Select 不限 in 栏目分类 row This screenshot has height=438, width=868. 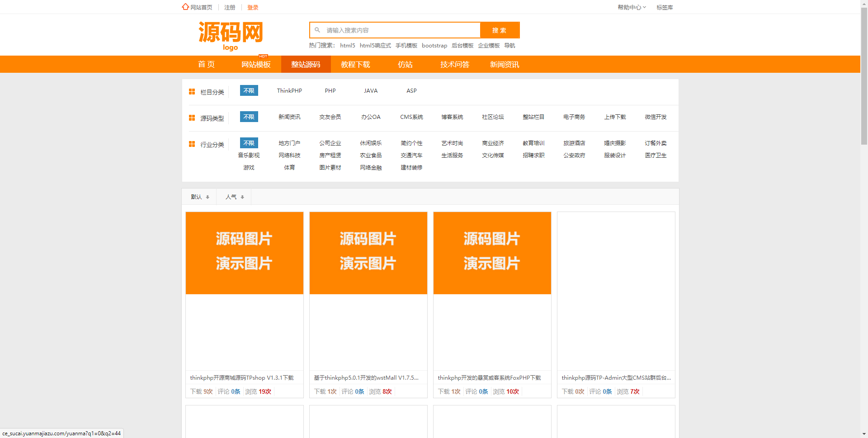(x=249, y=90)
